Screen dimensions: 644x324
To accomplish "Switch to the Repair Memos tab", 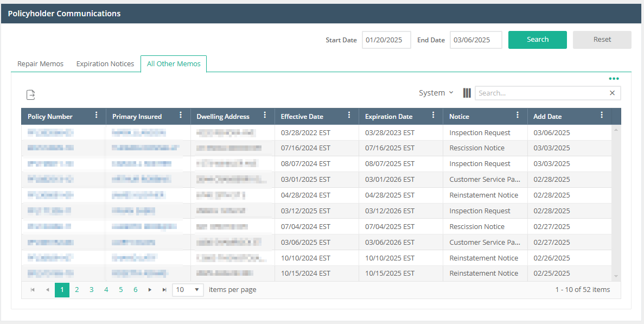I will [40, 64].
